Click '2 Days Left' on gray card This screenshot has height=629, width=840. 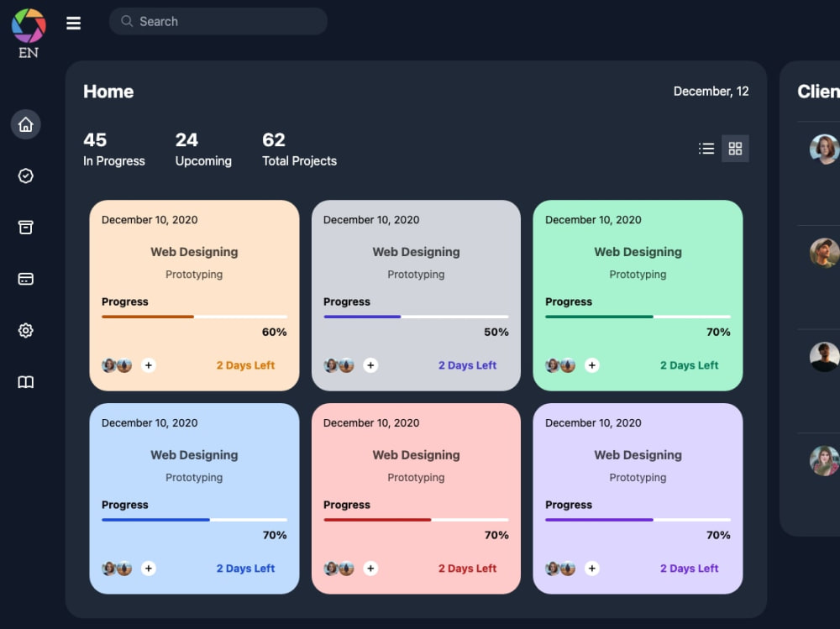pyautogui.click(x=467, y=365)
